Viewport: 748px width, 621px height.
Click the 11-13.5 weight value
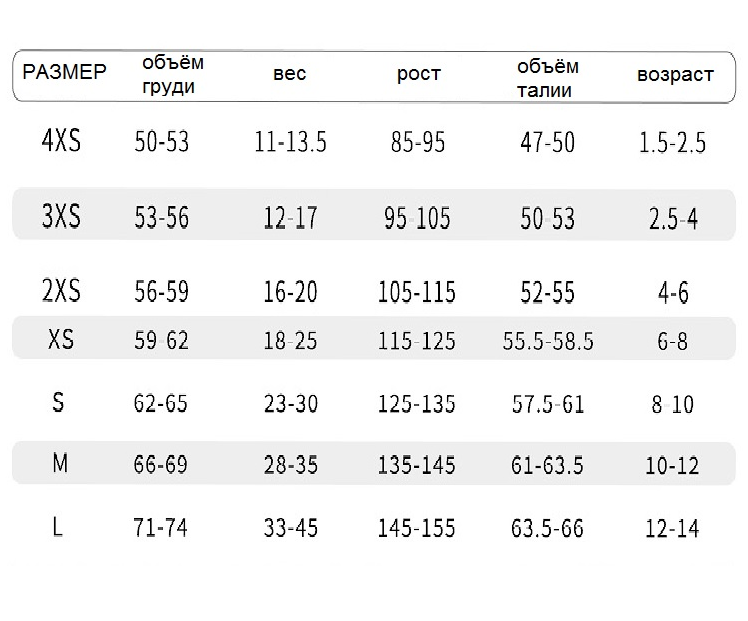[290, 142]
